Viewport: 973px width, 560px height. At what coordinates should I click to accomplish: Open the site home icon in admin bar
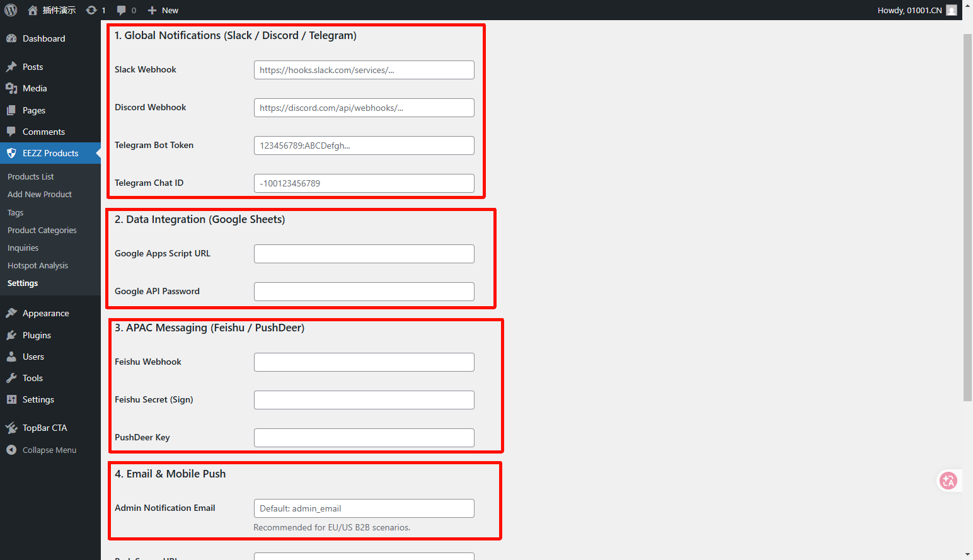coord(33,10)
